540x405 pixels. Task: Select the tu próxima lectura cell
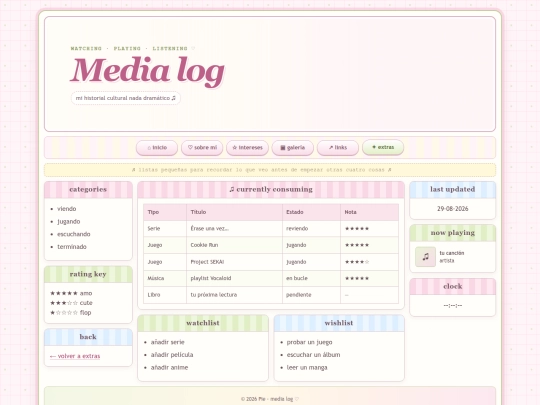click(234, 295)
